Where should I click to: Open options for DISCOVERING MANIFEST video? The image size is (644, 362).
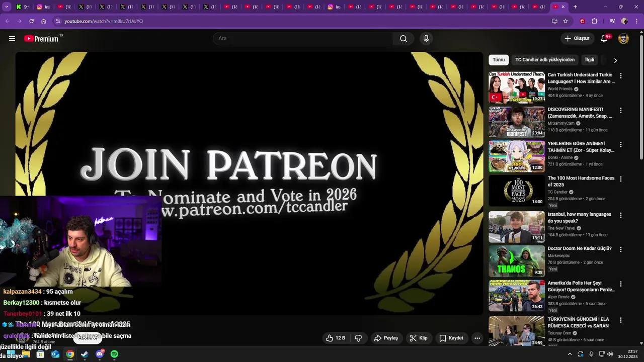click(620, 110)
